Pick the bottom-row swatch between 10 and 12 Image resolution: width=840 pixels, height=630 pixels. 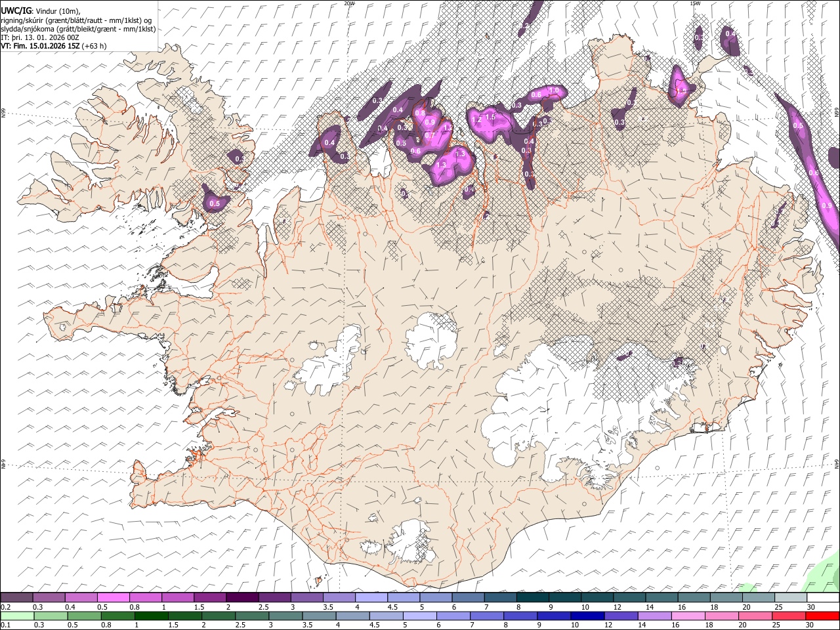point(588,616)
